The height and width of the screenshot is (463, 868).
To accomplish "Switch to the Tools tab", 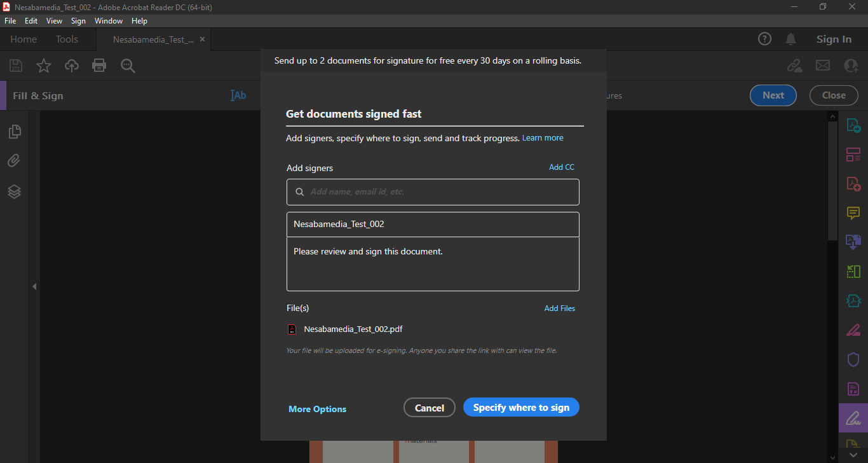I will pos(67,39).
